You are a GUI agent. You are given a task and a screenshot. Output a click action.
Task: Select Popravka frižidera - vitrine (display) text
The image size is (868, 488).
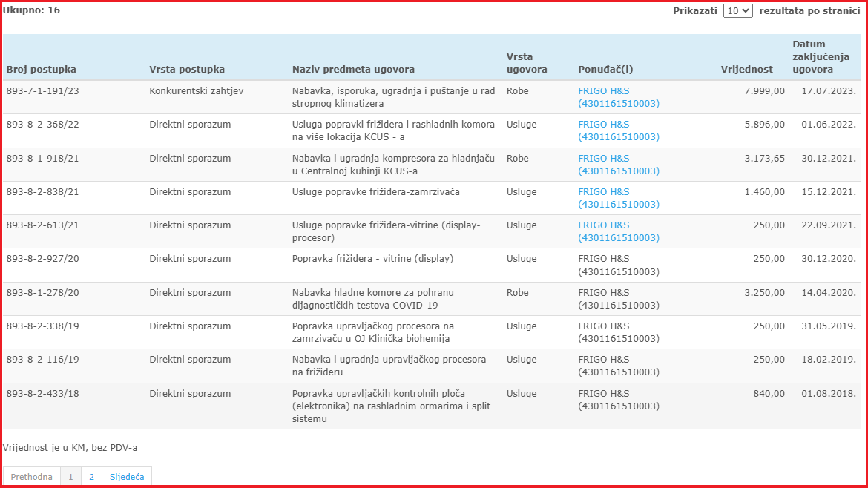(372, 258)
